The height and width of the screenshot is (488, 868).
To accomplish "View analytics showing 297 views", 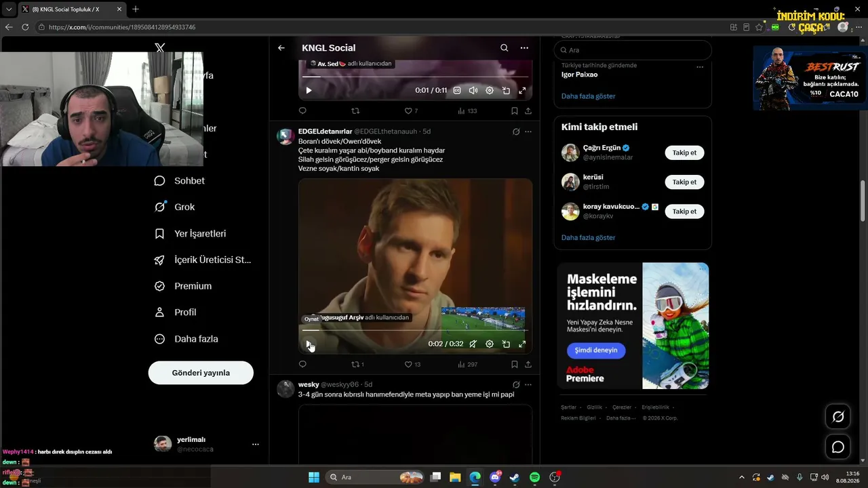I will pos(467,364).
